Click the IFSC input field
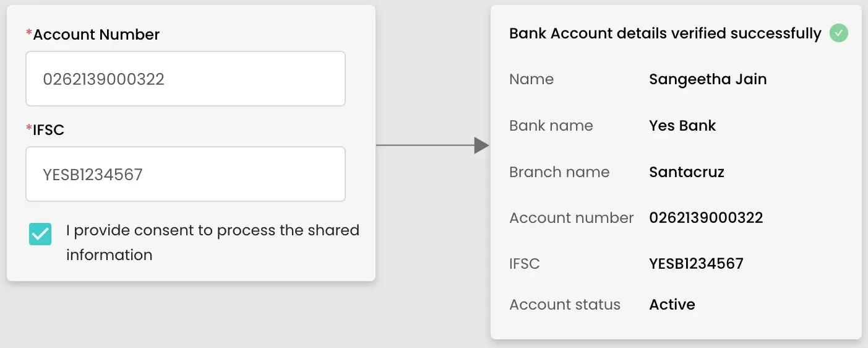 (x=185, y=174)
